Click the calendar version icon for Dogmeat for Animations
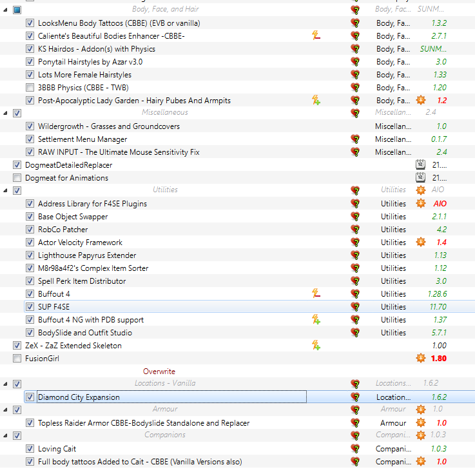Viewport: 475px width, 476px height. [420, 177]
